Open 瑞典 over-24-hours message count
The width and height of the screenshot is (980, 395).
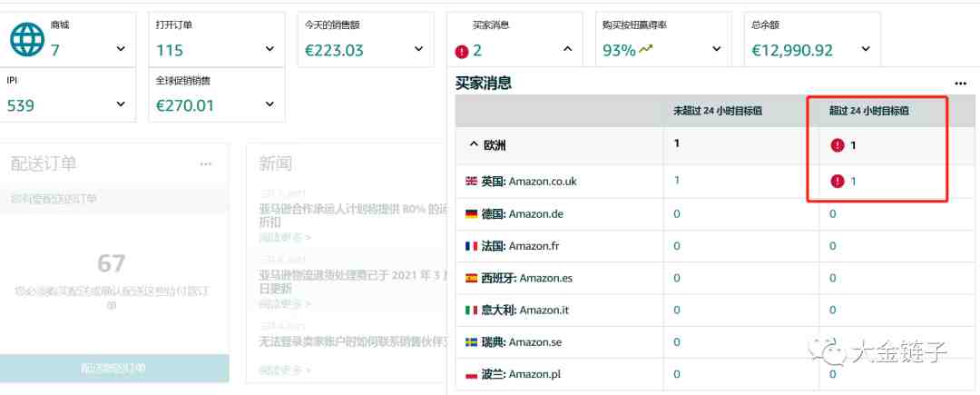click(x=832, y=341)
